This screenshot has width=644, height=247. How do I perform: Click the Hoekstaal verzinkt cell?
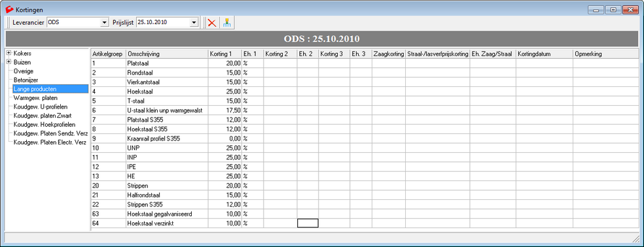point(167,223)
